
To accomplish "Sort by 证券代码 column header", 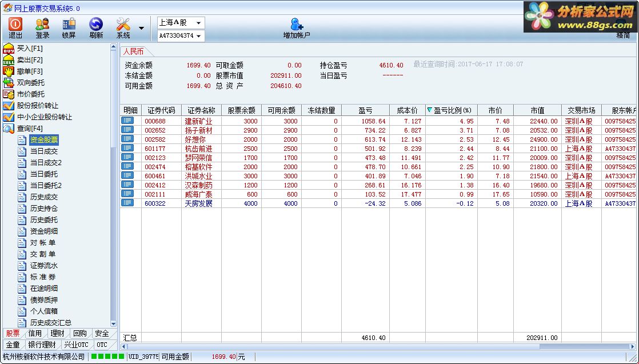I will tap(161, 110).
